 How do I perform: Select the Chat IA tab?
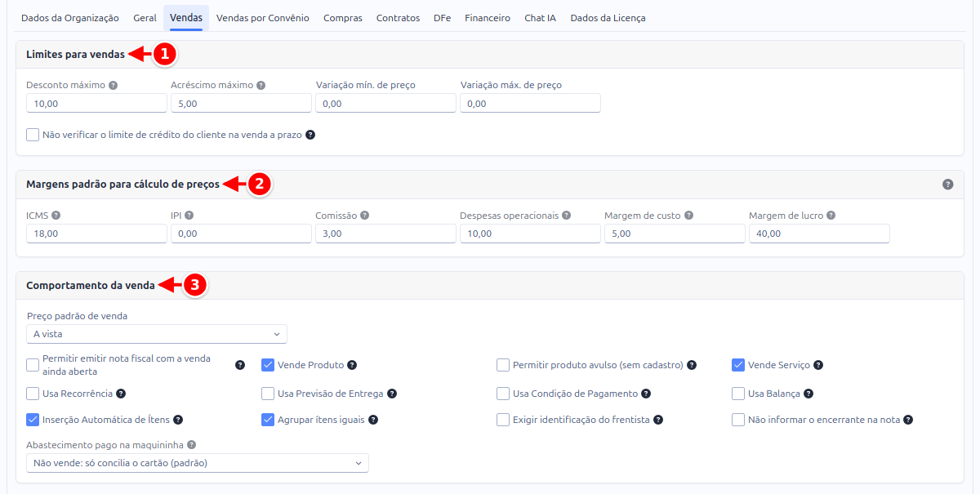point(541,18)
